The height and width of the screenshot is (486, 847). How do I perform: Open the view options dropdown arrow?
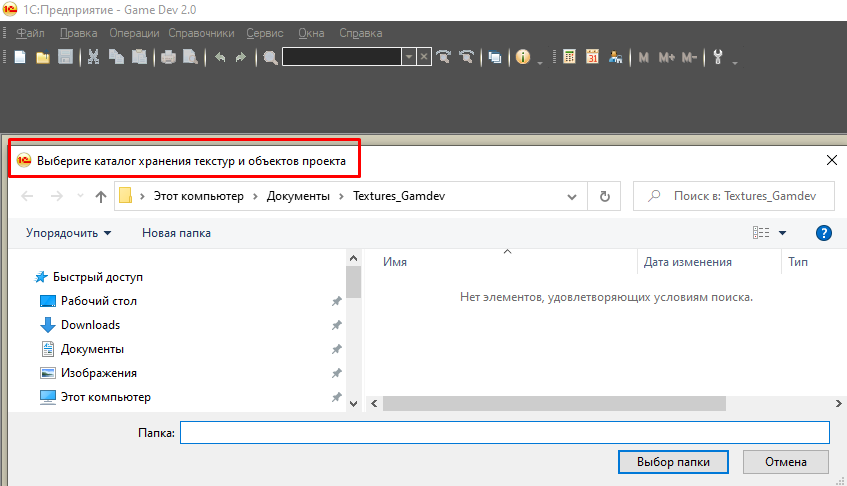[782, 233]
